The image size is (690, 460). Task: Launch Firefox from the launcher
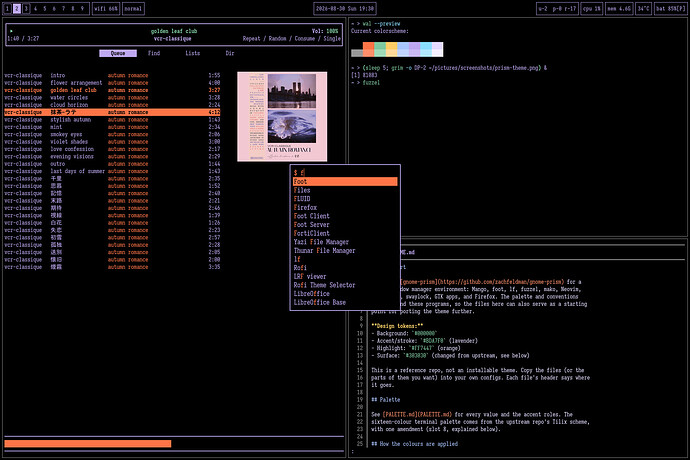(x=345, y=207)
